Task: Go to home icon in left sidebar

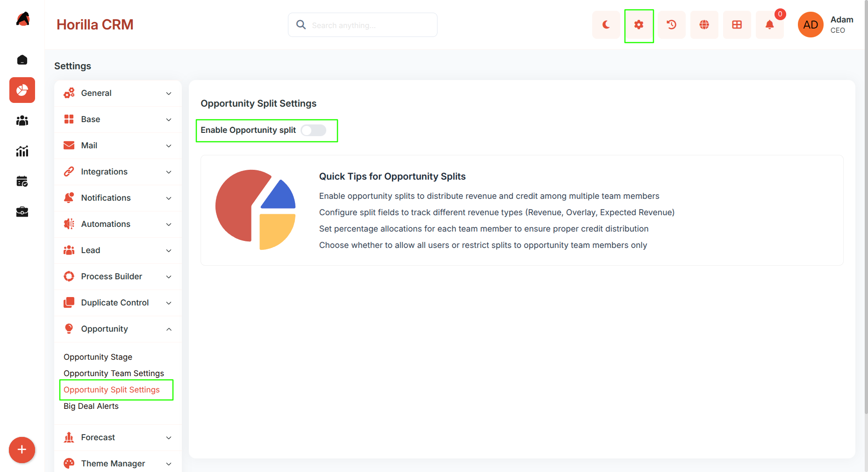Action: (22, 60)
